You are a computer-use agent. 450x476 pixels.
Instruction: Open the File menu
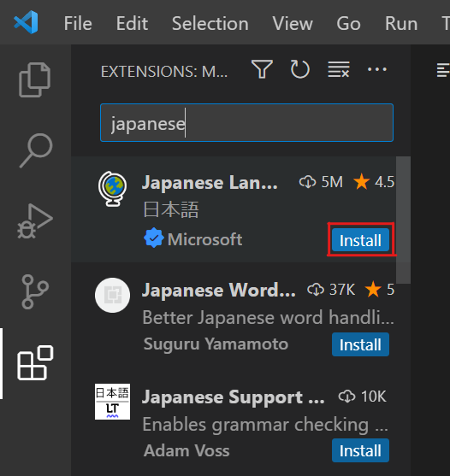point(78,23)
